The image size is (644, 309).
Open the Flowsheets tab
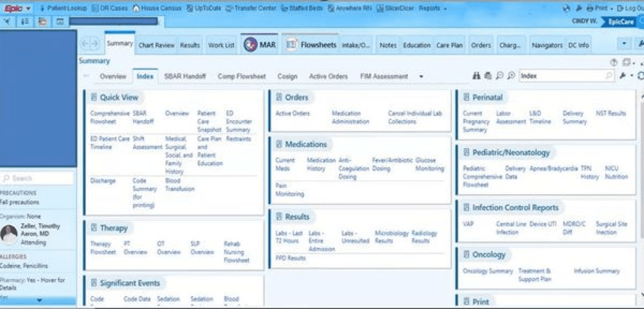click(311, 45)
